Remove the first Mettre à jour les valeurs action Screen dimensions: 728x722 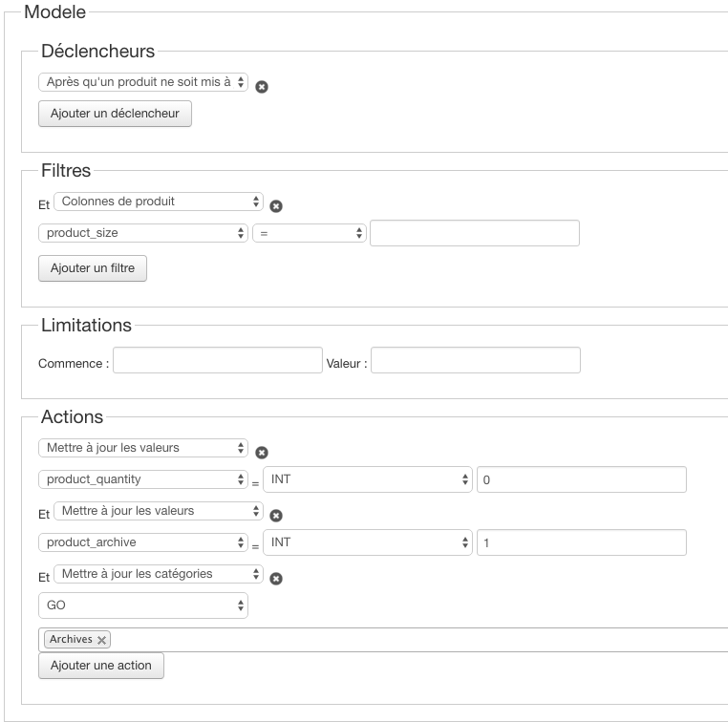[262, 453]
